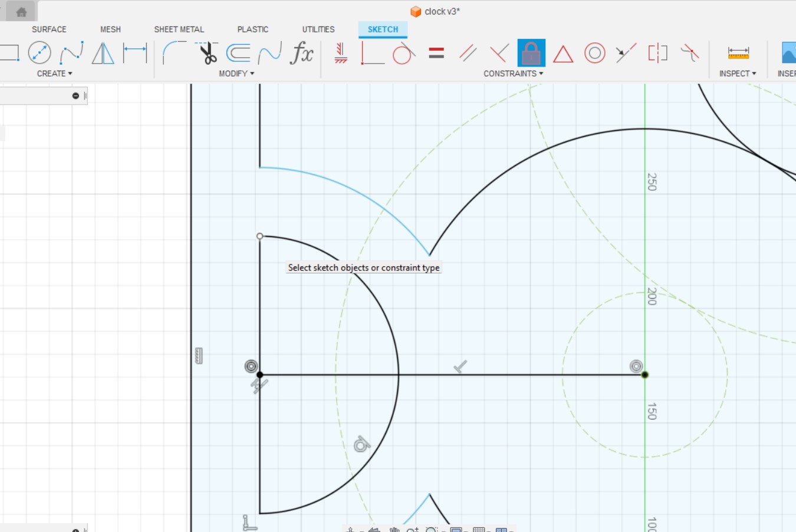Toggle the Fix/UnFix lock constraint
Image resolution: width=796 pixels, height=532 pixels.
(x=530, y=53)
